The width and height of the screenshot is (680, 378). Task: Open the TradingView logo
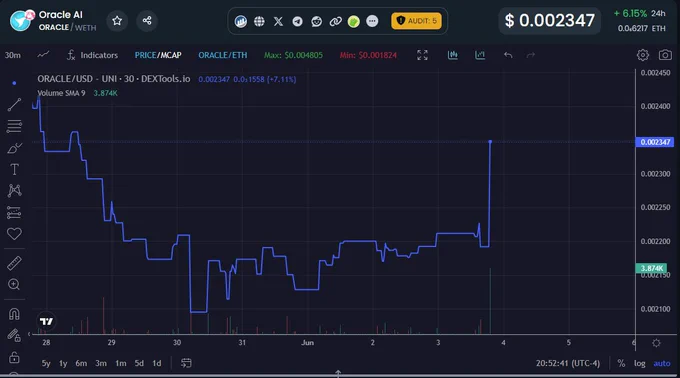pyautogui.click(x=46, y=321)
